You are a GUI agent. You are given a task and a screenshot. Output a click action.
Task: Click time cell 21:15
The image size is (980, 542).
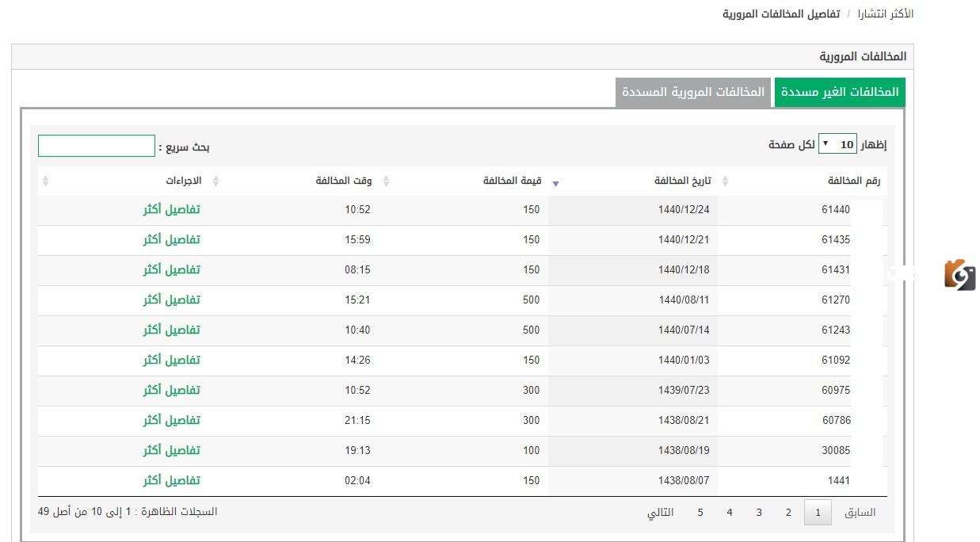click(357, 421)
